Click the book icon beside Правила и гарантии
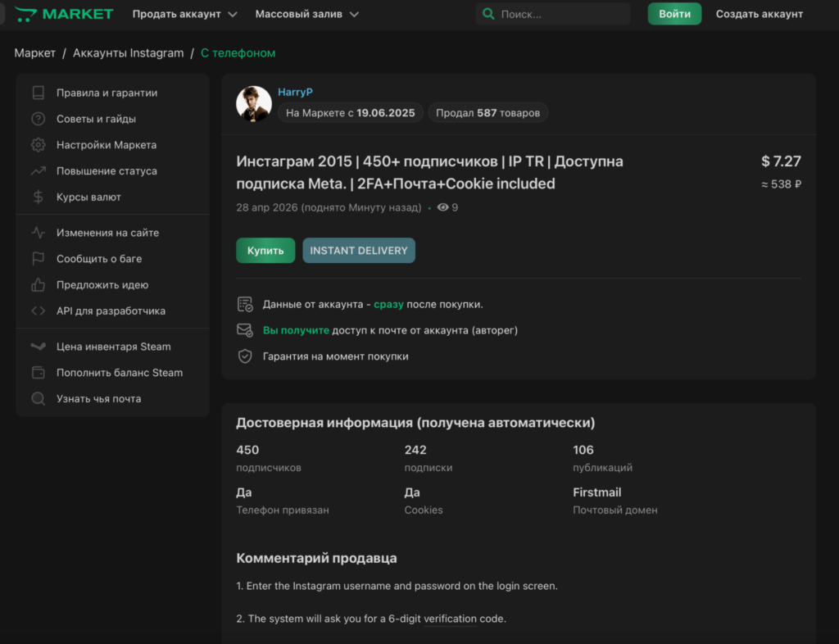839x644 pixels. tap(38, 93)
